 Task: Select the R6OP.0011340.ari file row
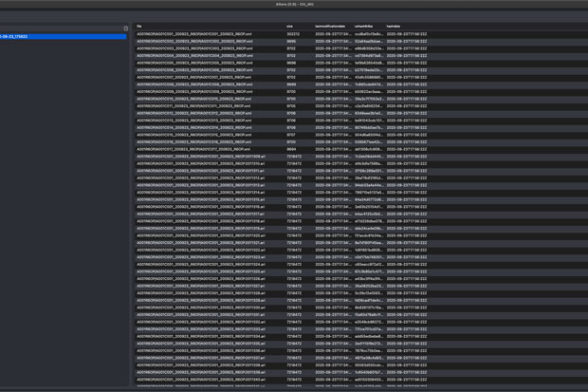[x=361, y=380]
